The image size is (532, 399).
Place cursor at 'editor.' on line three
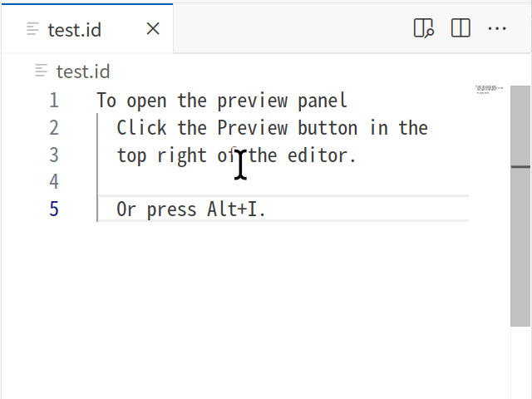(322, 155)
